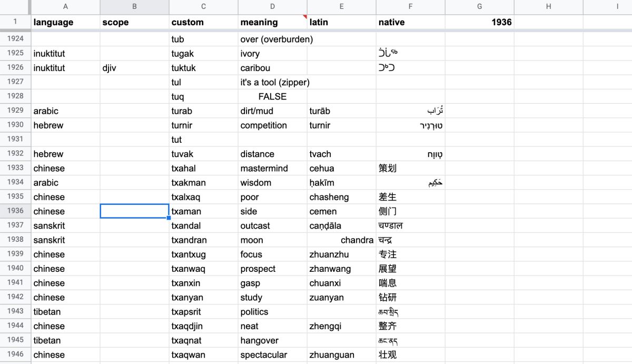Select the 'competition' cell
The image size is (632, 364).
[x=273, y=125]
